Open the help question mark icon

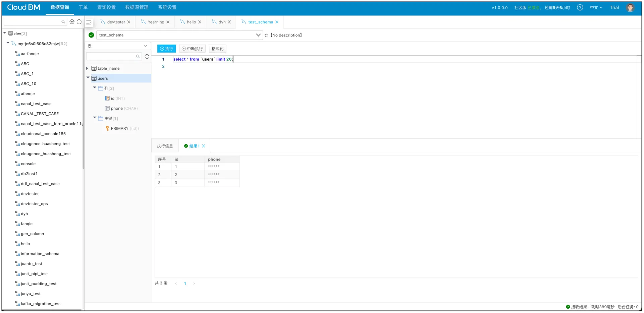[580, 7]
